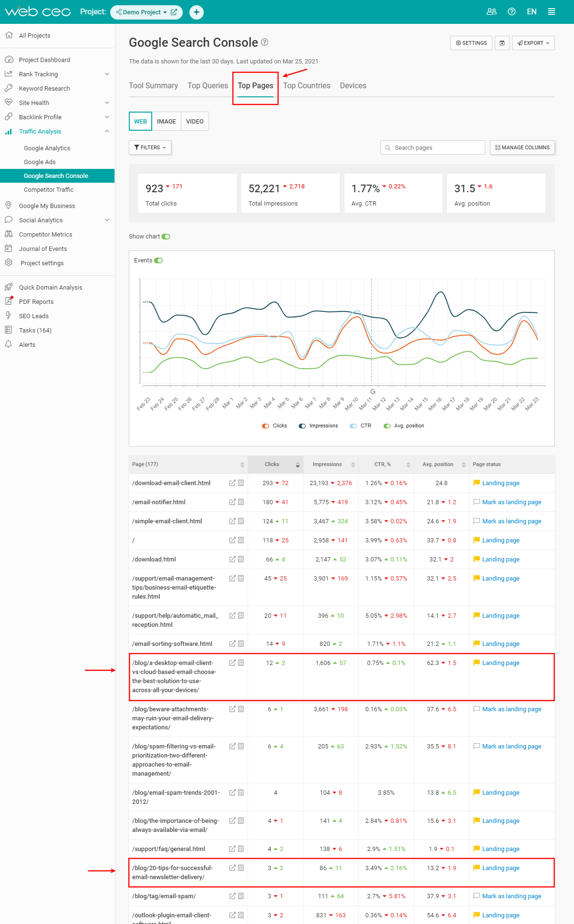Open external link icon for /blog/tag/email-spam/

coord(232,896)
